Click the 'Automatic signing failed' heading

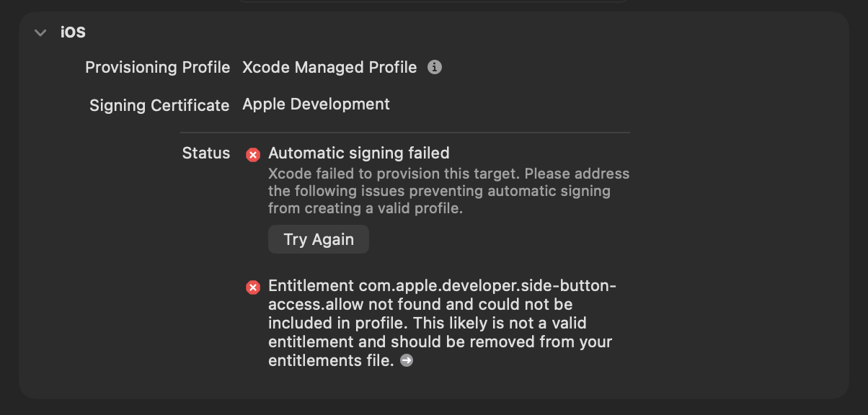(x=359, y=153)
